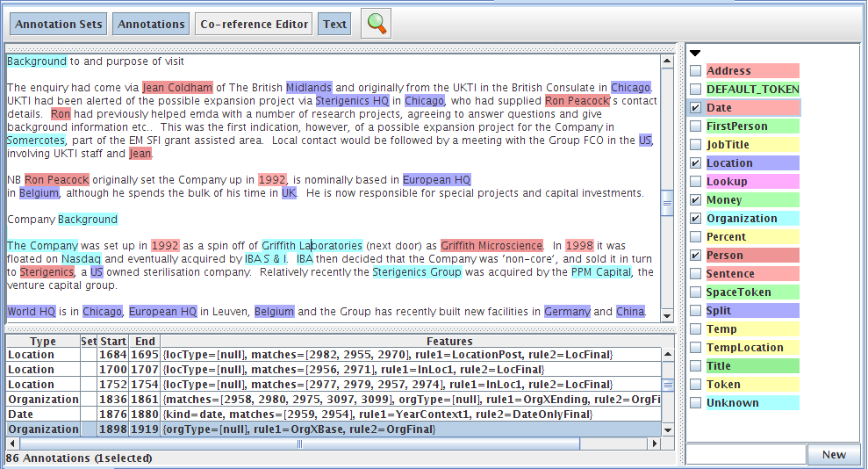Sort table by End column header
868x469 pixels.
(x=145, y=341)
